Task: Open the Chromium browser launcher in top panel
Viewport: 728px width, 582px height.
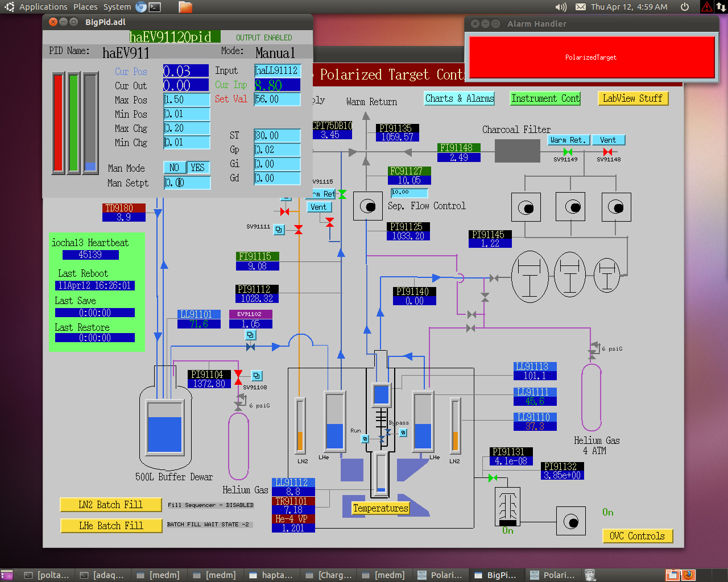Action: [x=141, y=7]
